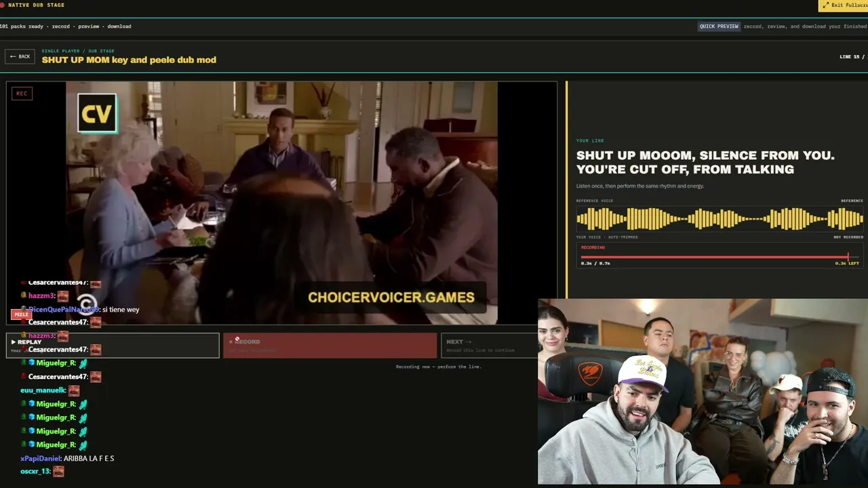Click the 'Recording now — perform the line.' status
This screenshot has width=868, height=488.
(439, 367)
